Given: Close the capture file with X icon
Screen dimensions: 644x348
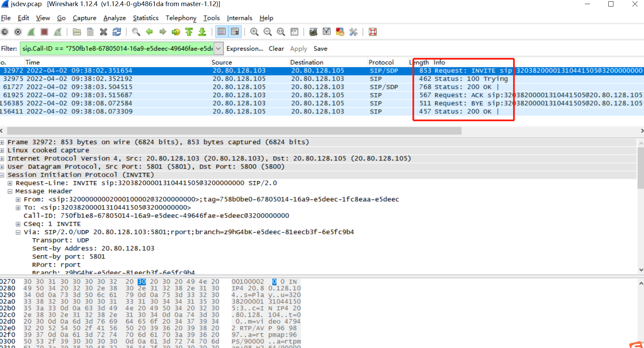Looking at the screenshot, I should click(103, 32).
